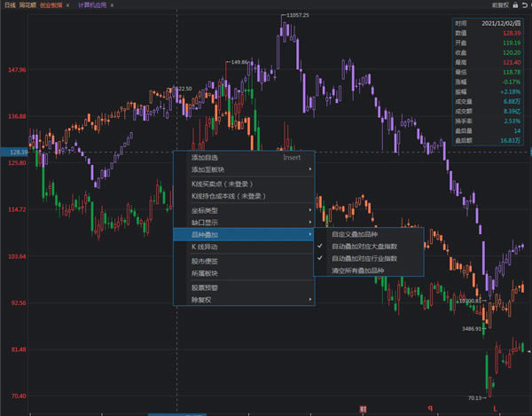Open 股市便签 from the menu
The width and height of the screenshot is (532, 416).
coord(206,262)
